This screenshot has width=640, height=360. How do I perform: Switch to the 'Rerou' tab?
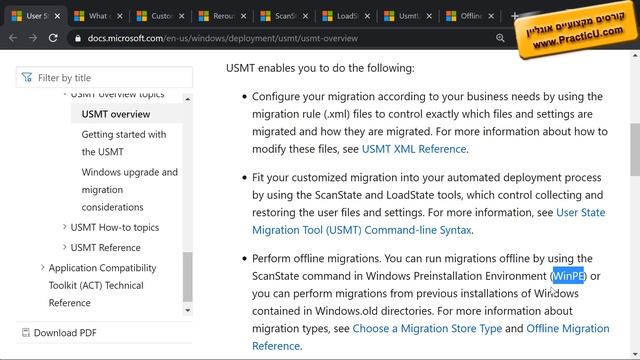[221, 16]
